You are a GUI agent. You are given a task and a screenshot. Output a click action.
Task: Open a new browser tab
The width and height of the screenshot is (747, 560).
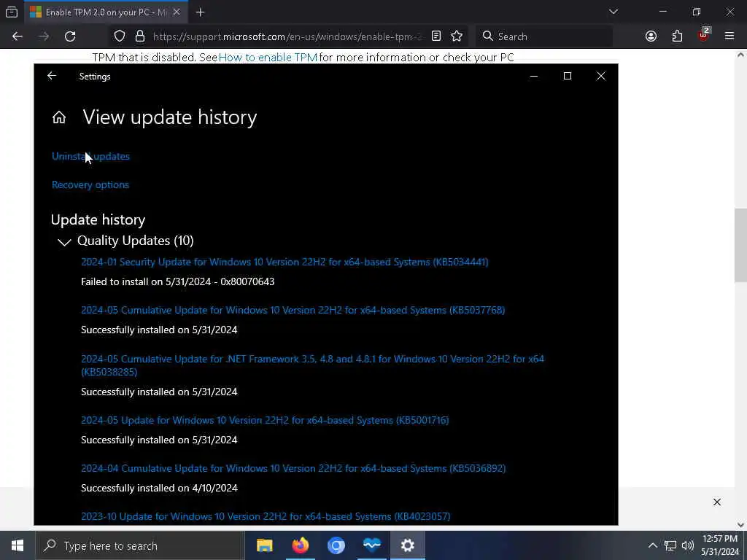coord(200,12)
